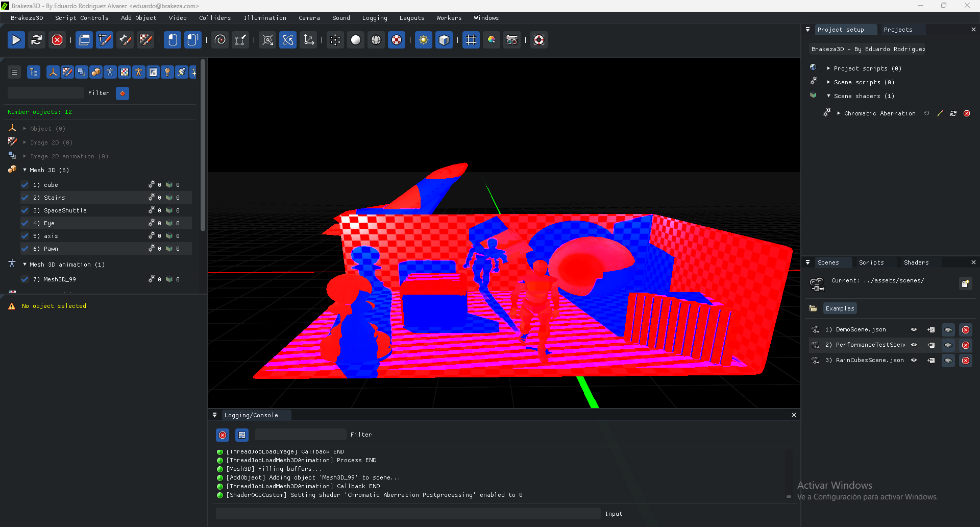980x527 pixels.
Task: Click the yellow sun lighting icon
Action: click(x=423, y=40)
